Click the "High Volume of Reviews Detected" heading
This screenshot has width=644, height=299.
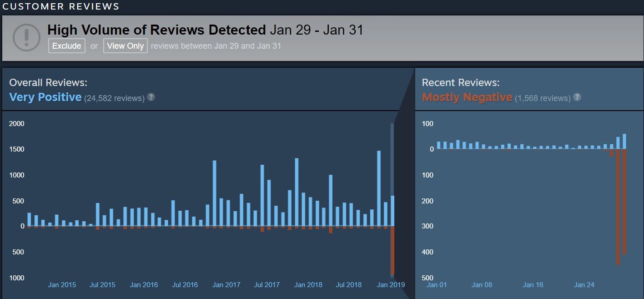point(156,30)
